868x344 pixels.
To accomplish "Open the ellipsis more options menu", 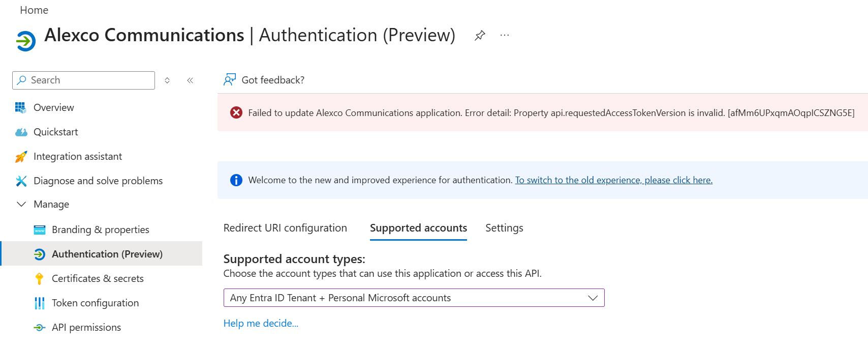I will pos(505,35).
